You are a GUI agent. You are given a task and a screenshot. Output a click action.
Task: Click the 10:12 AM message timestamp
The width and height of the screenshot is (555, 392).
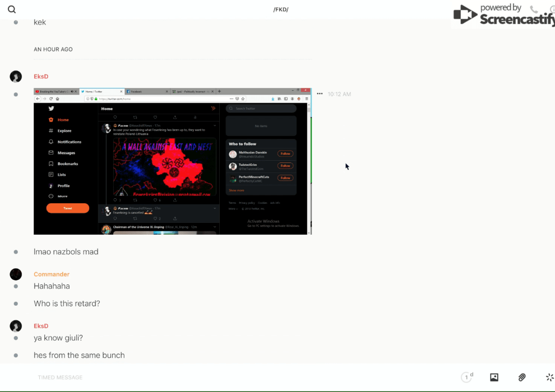pyautogui.click(x=339, y=94)
